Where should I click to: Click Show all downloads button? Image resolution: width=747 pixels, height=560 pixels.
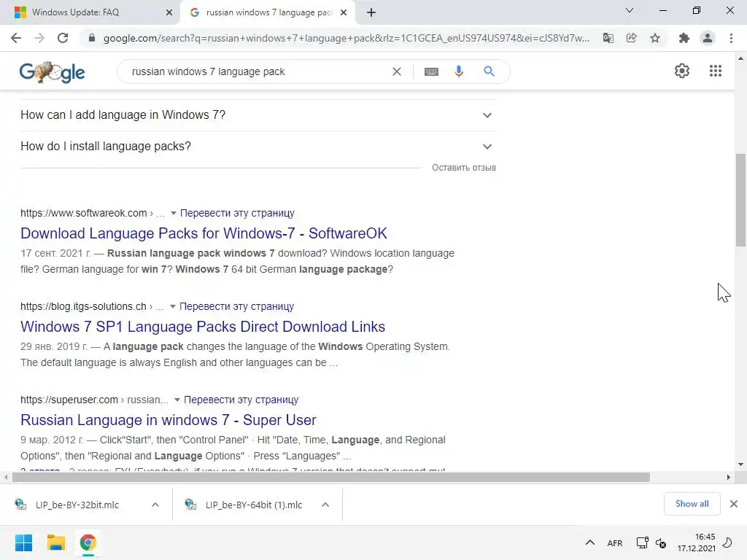[692, 504]
